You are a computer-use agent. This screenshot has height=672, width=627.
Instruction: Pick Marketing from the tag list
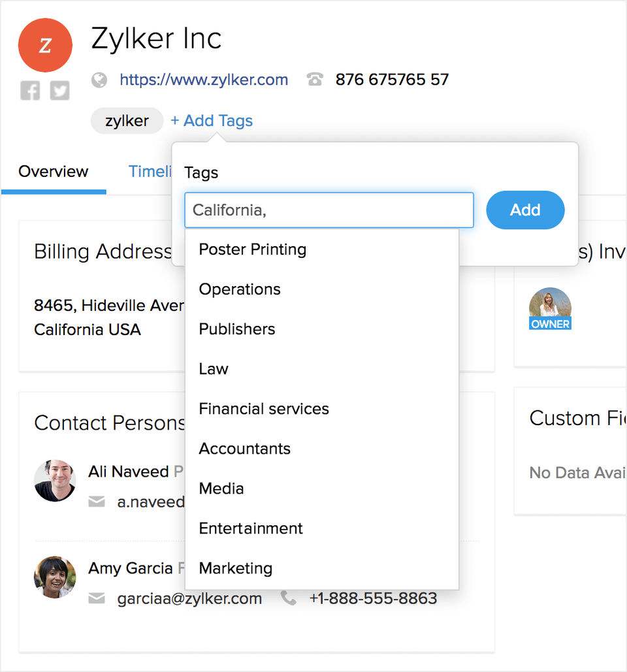pos(236,568)
